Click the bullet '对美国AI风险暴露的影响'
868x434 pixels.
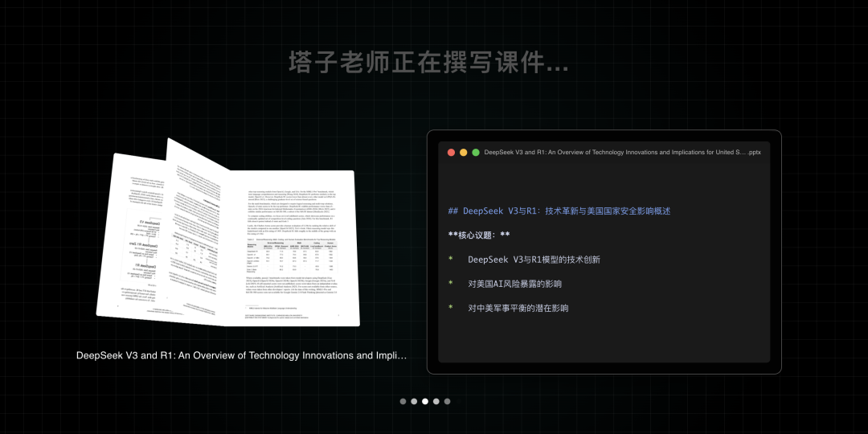pos(515,284)
